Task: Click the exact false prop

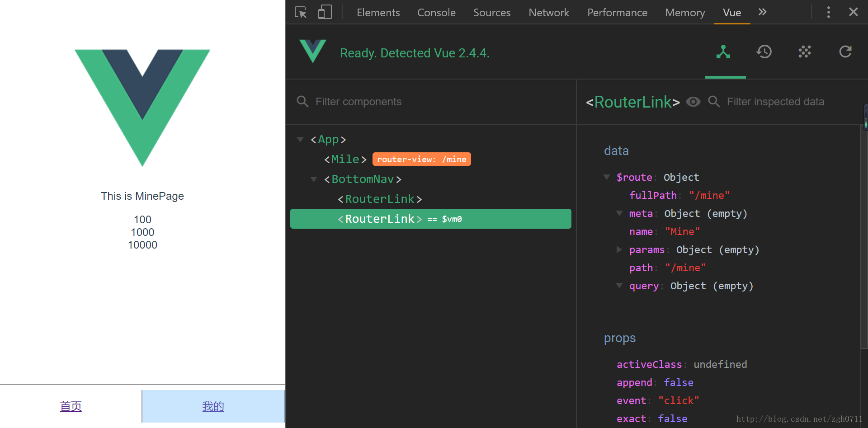Action: tap(652, 419)
